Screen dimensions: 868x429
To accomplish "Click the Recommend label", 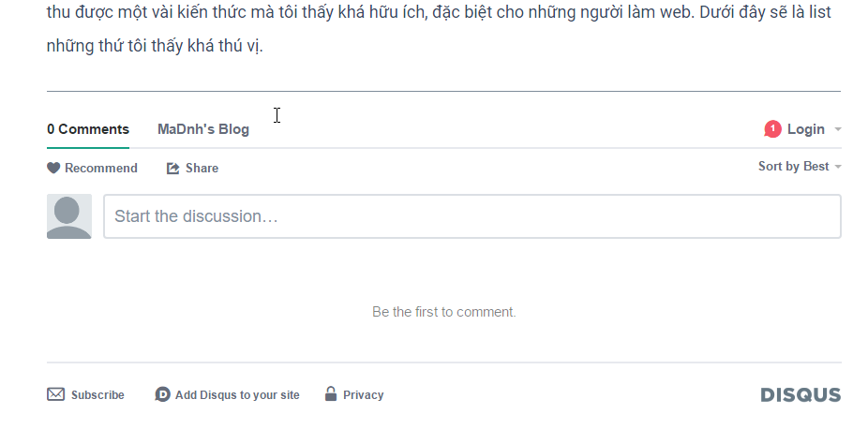I will (x=101, y=169).
